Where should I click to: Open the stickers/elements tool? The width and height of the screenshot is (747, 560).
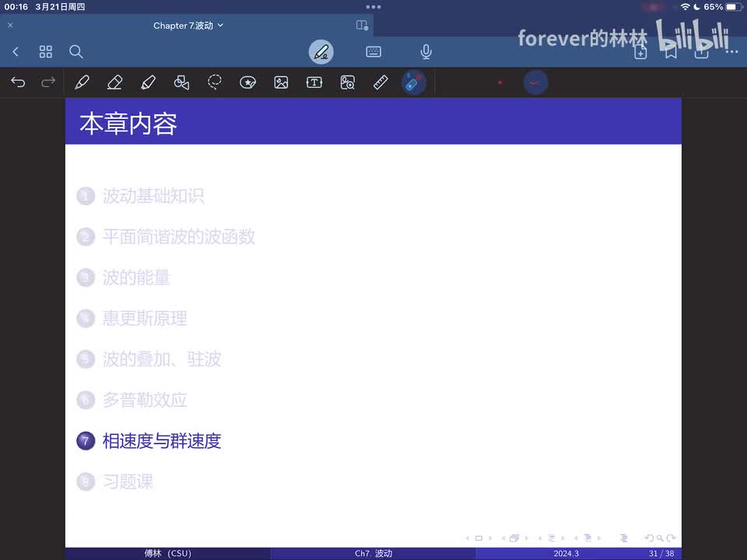coord(247,82)
